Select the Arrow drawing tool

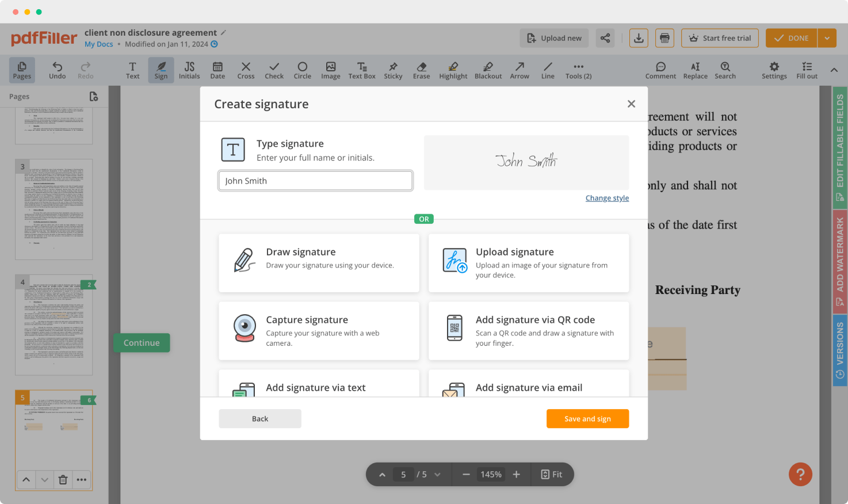tap(520, 70)
